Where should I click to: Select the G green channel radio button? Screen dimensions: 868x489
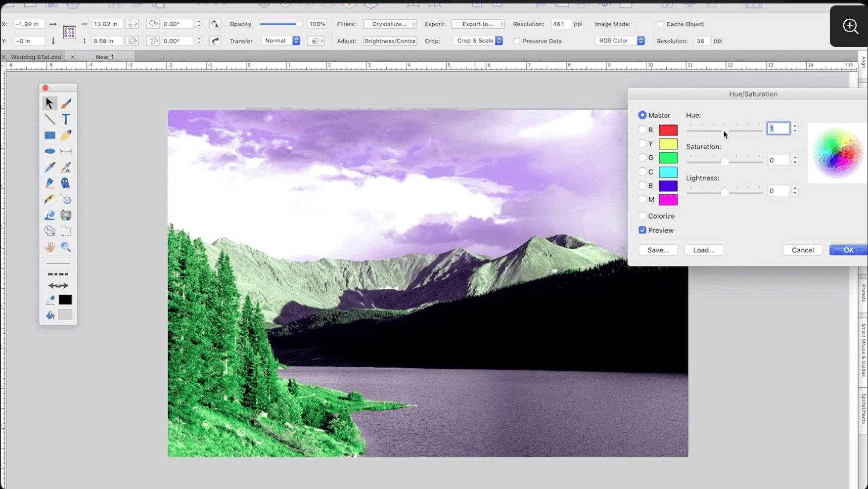click(642, 157)
